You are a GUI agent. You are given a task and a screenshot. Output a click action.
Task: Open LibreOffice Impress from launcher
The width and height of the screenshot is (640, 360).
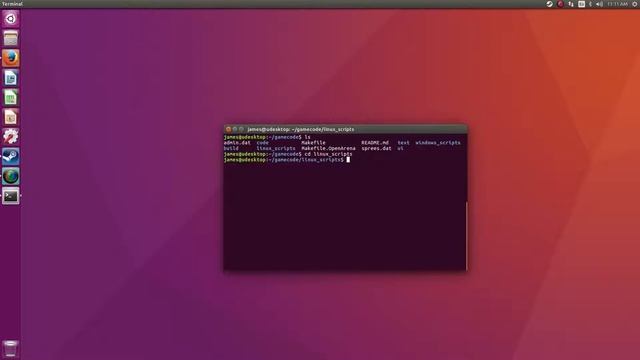[11, 117]
